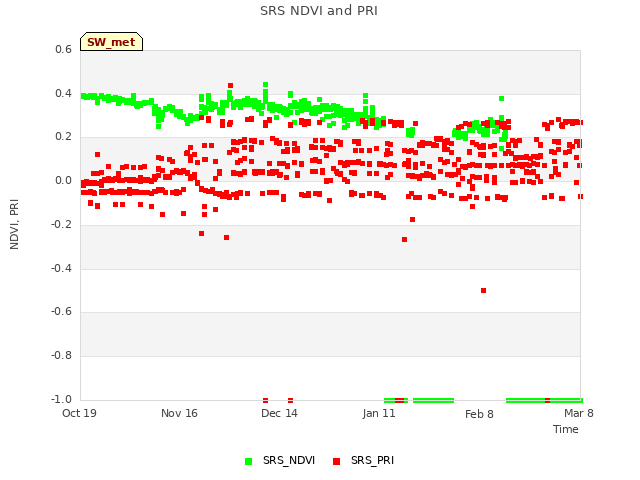The height and width of the screenshot is (480, 640).
Task: Select the Oct 19 axis tick label
Action: [79, 413]
